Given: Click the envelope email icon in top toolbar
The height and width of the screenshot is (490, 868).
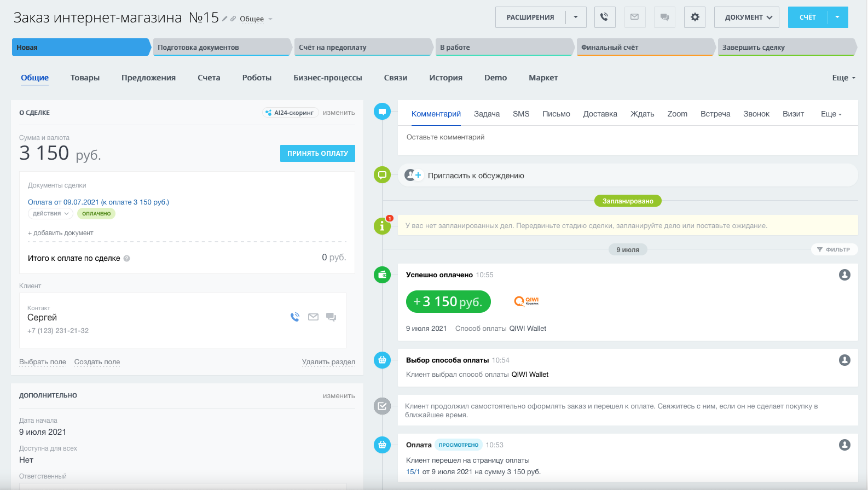Looking at the screenshot, I should [634, 17].
